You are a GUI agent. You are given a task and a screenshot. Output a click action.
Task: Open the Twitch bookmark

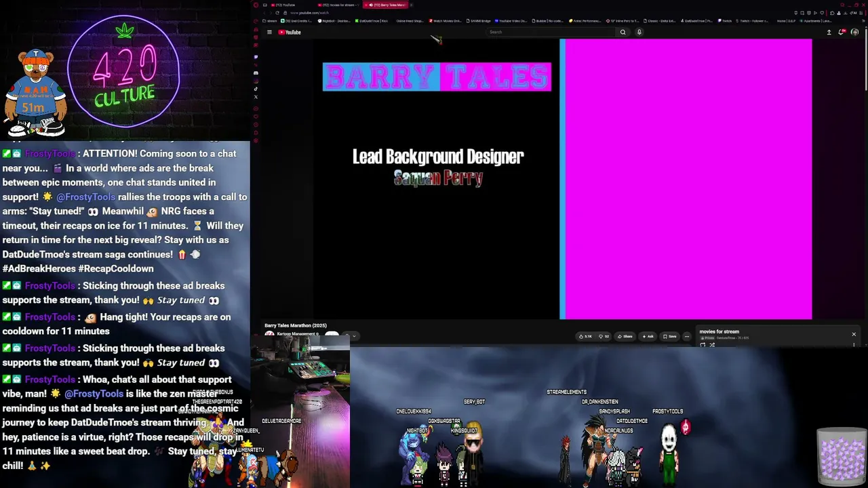(x=726, y=21)
